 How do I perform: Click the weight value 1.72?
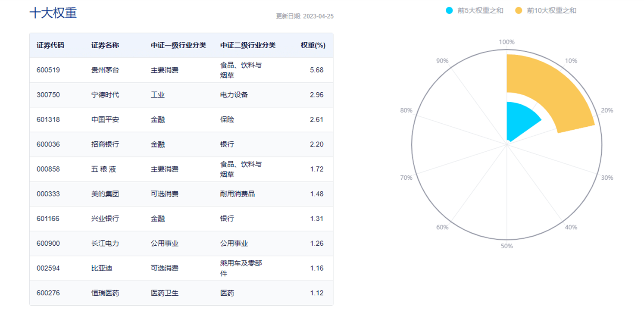point(316,169)
